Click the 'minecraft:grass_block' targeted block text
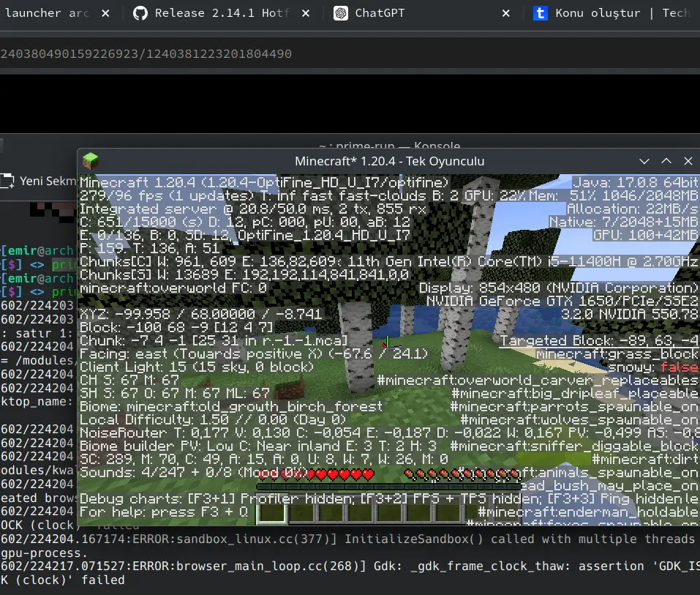 tap(617, 353)
